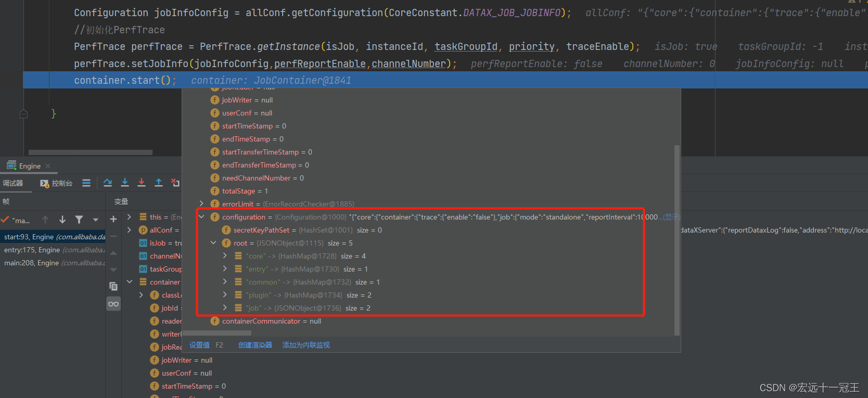Click the popup horizontal scrollbar

tap(218, 333)
